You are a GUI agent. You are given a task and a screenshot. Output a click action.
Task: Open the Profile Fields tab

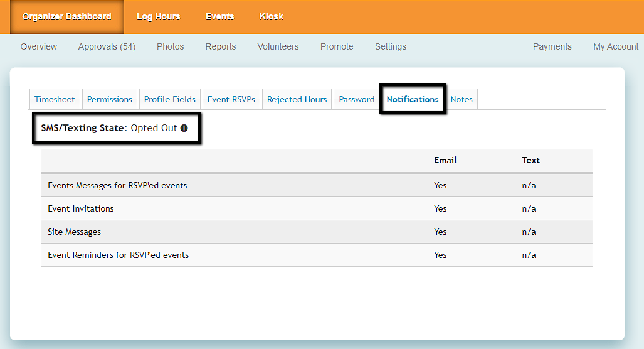pyautogui.click(x=169, y=99)
